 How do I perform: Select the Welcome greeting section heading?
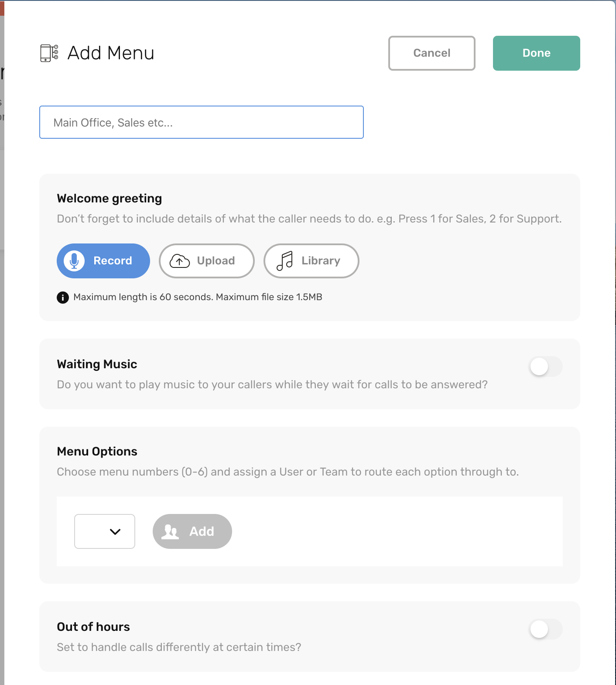click(x=109, y=198)
